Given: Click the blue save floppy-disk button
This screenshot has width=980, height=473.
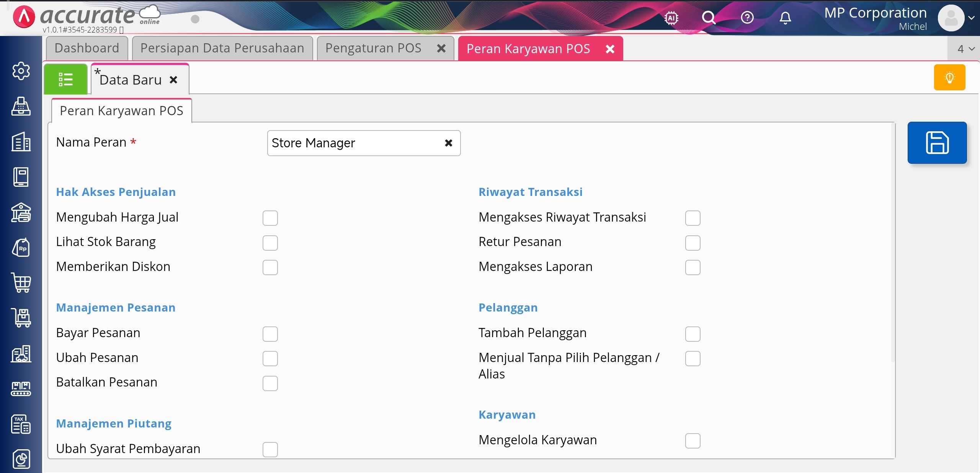Looking at the screenshot, I should (937, 143).
